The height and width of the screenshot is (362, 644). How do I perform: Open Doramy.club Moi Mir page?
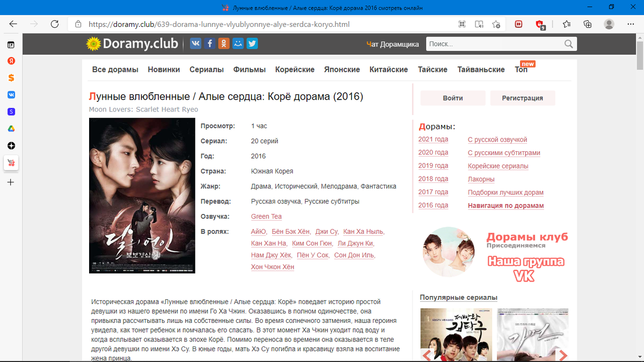point(238,43)
